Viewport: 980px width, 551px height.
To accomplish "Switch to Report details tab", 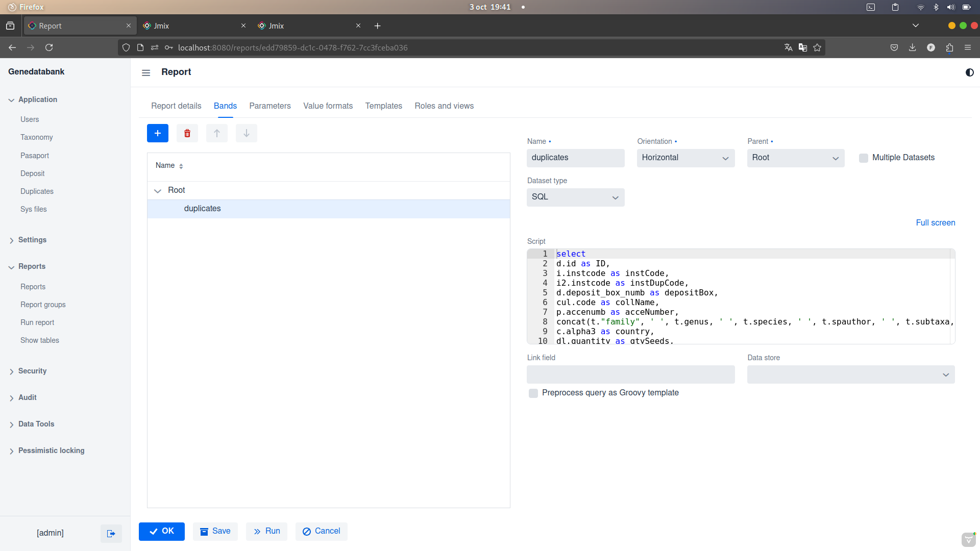I will point(176,106).
